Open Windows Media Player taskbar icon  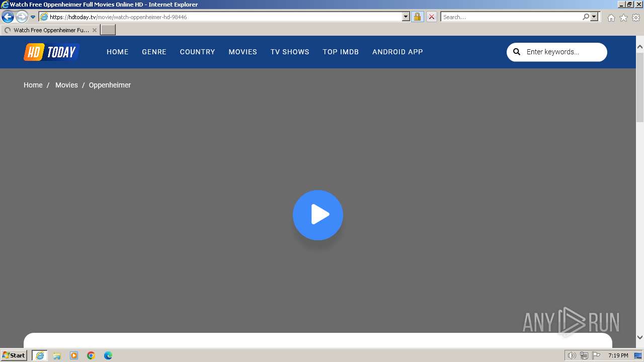coord(74,355)
